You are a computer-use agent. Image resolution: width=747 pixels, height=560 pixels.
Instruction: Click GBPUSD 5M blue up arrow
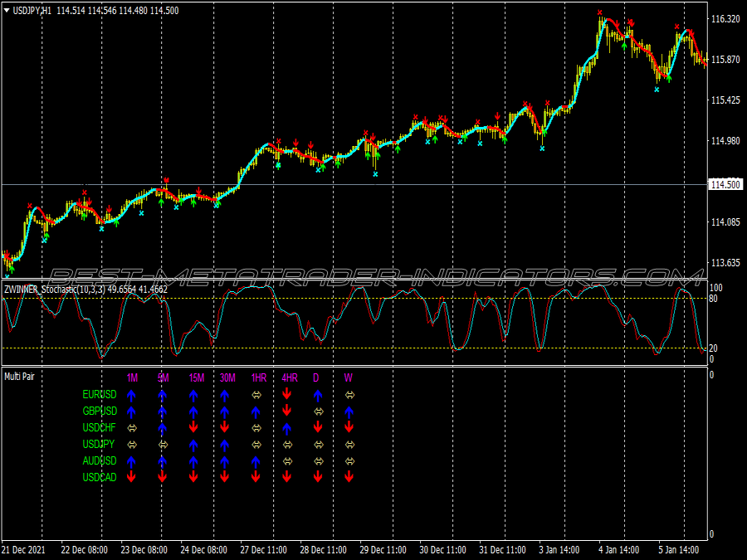163,411
